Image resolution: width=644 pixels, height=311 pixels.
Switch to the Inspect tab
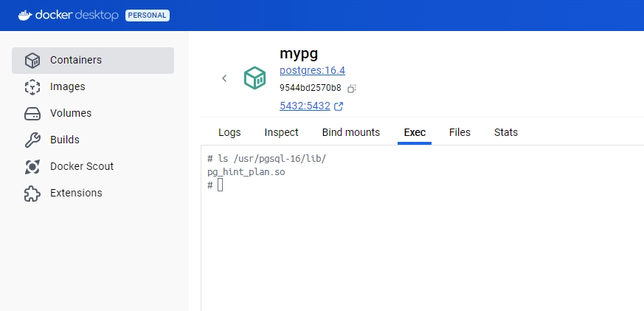click(281, 132)
